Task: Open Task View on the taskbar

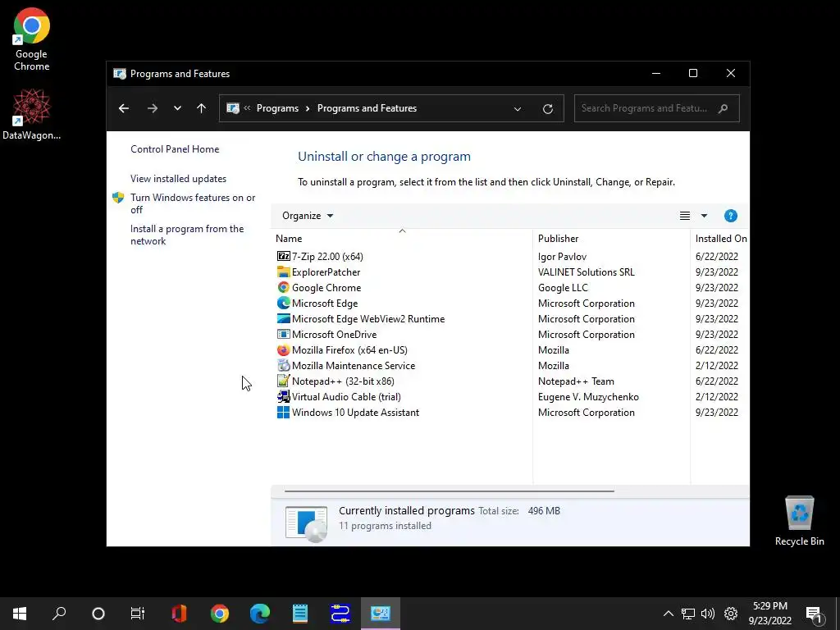Action: pos(138,614)
